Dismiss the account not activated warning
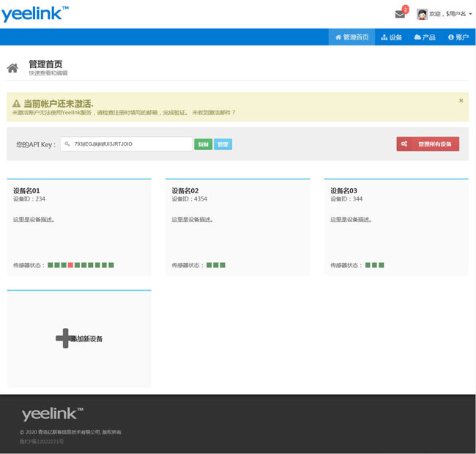This screenshot has width=476, height=454. (x=461, y=100)
